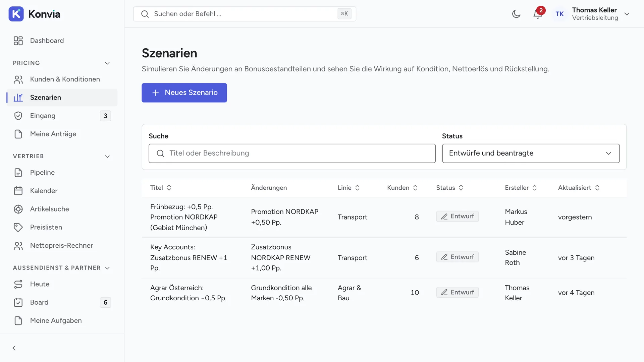Open Thomas Keller user menu chevron

(x=627, y=14)
